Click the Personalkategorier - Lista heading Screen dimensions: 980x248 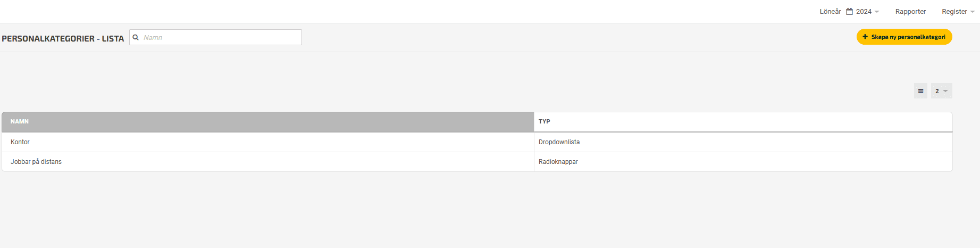pos(63,39)
